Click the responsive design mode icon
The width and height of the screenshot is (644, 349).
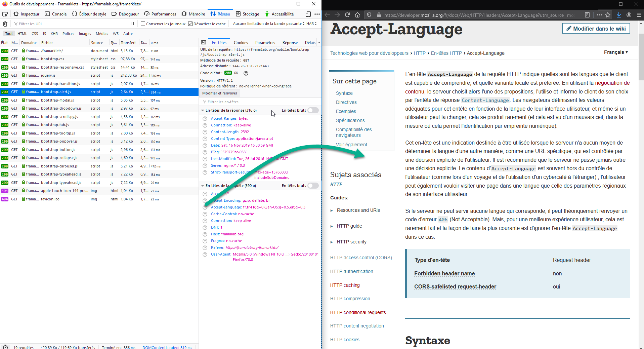tap(308, 14)
